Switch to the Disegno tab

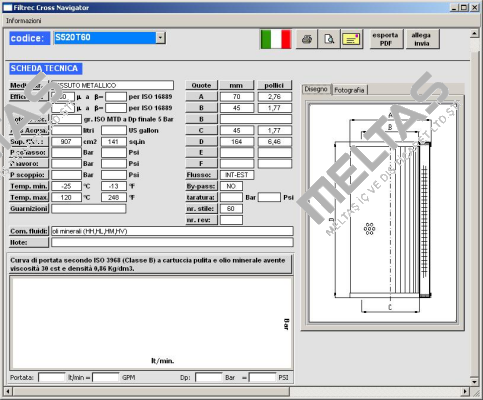[x=316, y=89]
